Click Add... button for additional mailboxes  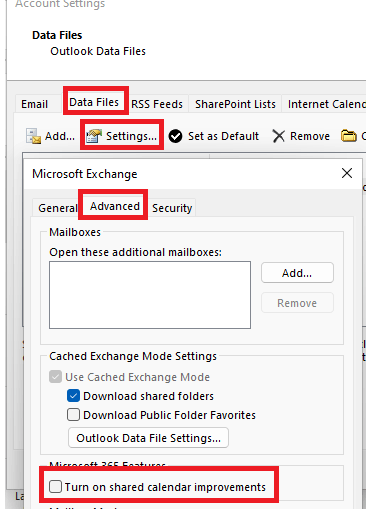click(x=297, y=273)
